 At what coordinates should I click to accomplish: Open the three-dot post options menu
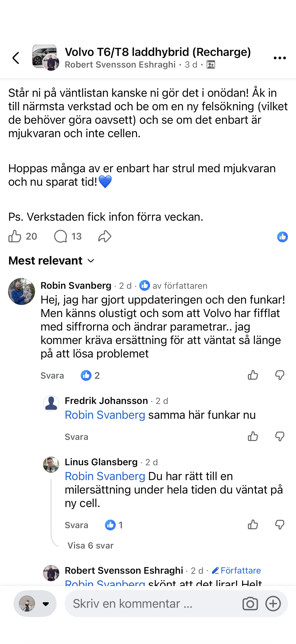[x=280, y=58]
